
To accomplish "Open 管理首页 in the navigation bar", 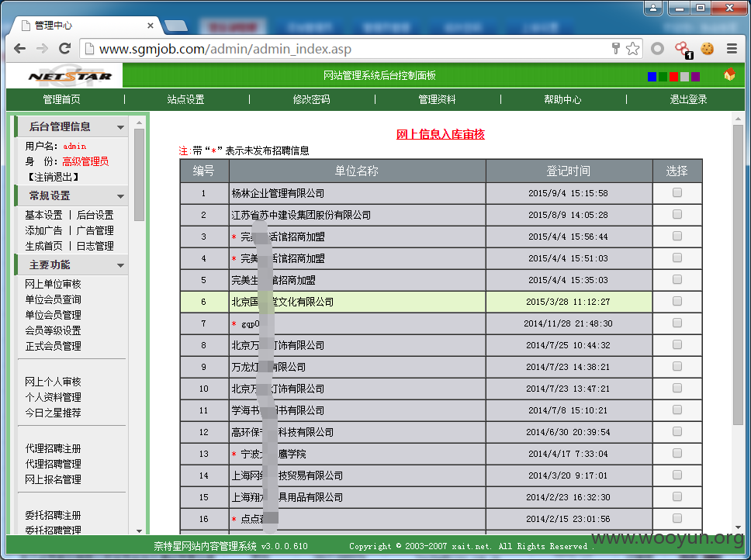I will pyautogui.click(x=62, y=99).
